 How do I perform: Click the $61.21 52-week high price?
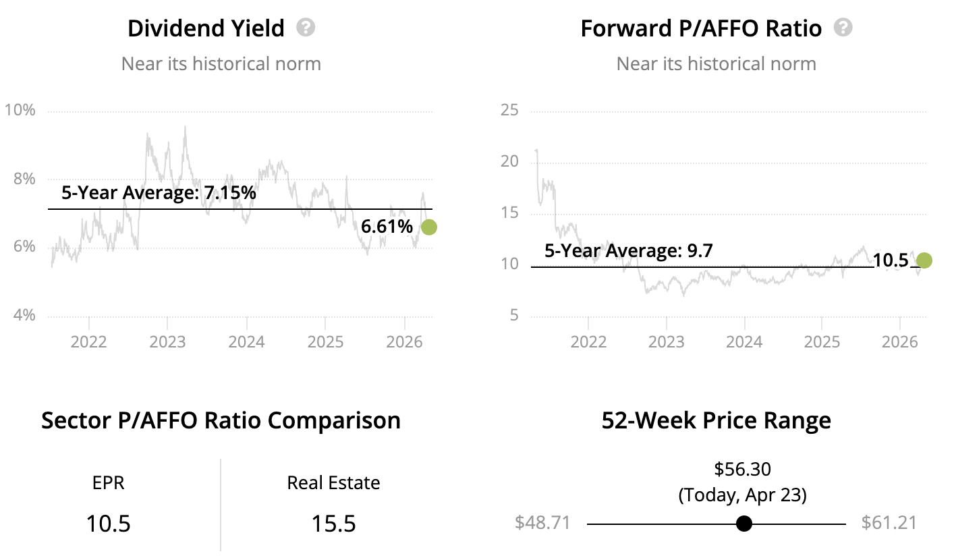tap(890, 524)
